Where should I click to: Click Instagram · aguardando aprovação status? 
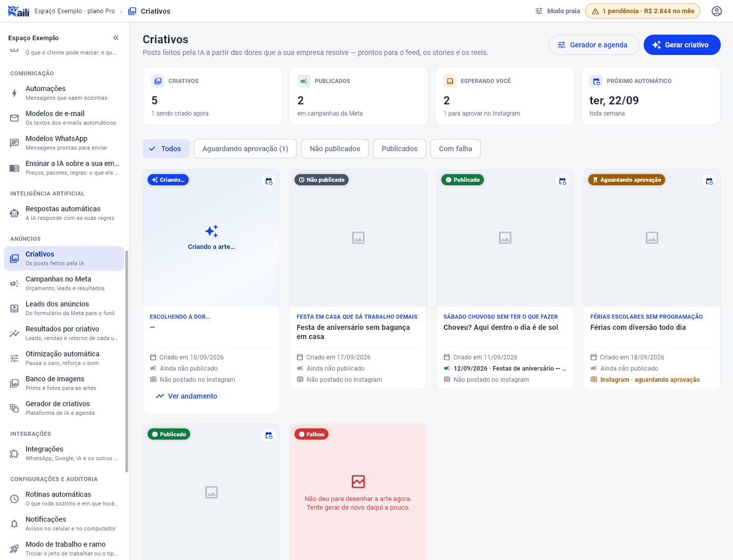coord(645,380)
